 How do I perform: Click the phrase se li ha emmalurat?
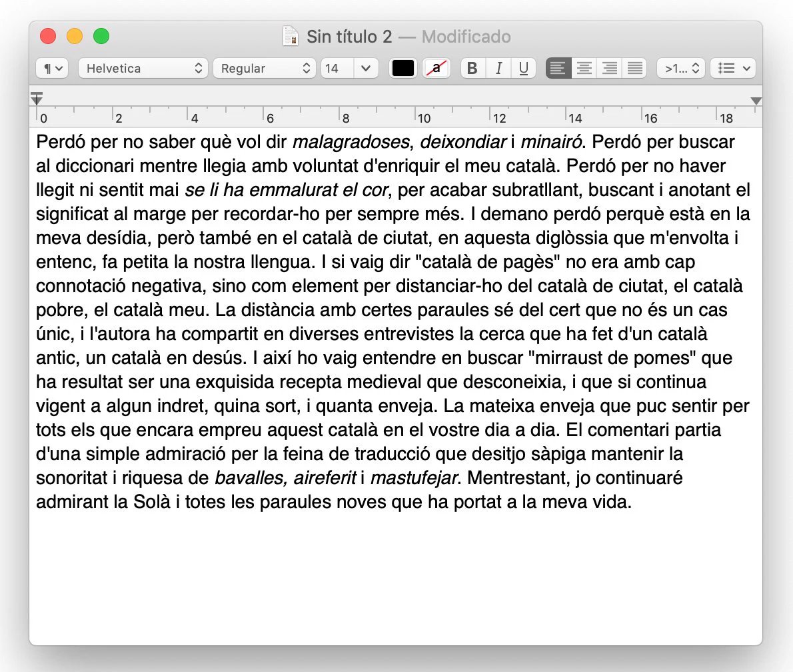pos(261,190)
